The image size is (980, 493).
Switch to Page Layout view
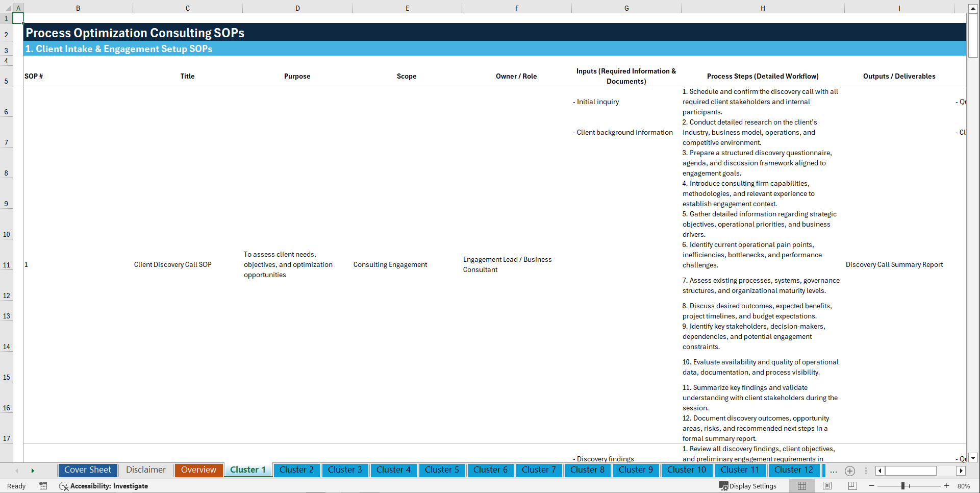pyautogui.click(x=827, y=486)
